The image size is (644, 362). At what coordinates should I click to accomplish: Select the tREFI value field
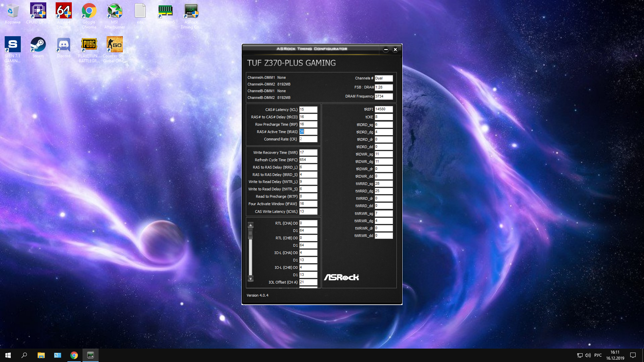(x=383, y=109)
